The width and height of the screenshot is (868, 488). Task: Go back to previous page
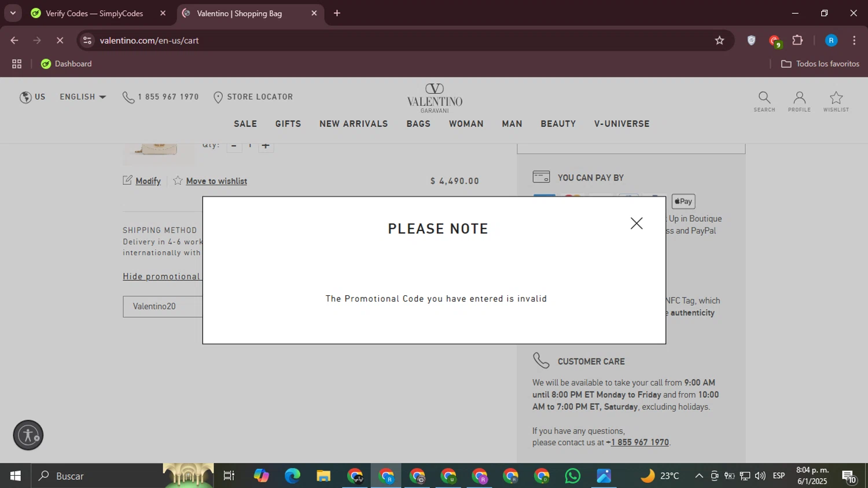(14, 41)
